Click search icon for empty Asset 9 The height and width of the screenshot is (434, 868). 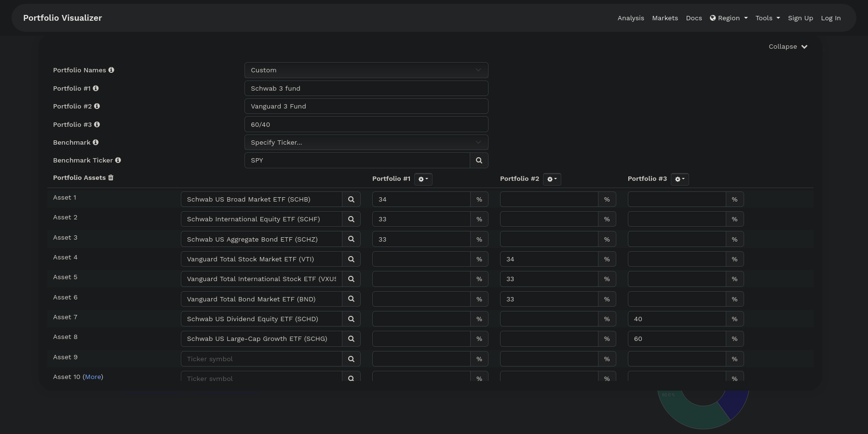point(351,359)
